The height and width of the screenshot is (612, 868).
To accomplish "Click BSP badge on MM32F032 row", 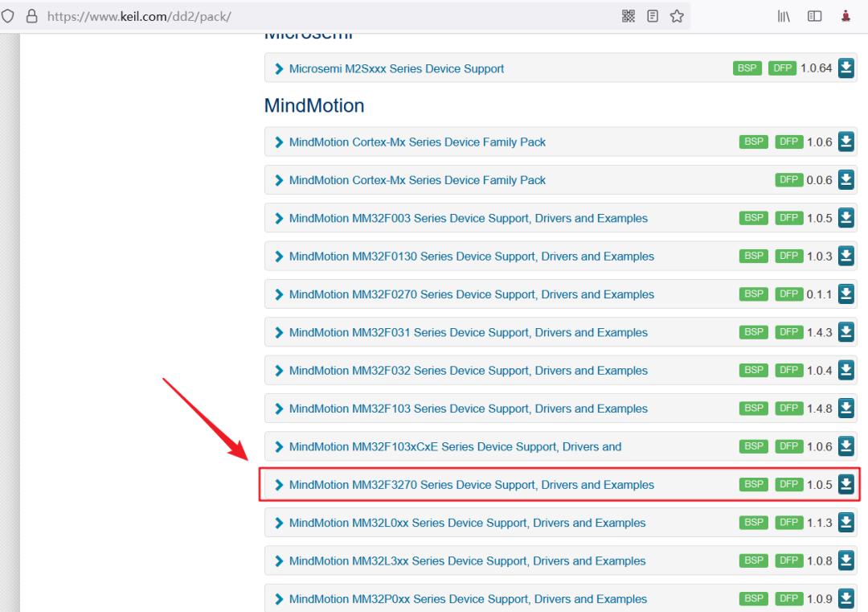I will click(x=753, y=370).
